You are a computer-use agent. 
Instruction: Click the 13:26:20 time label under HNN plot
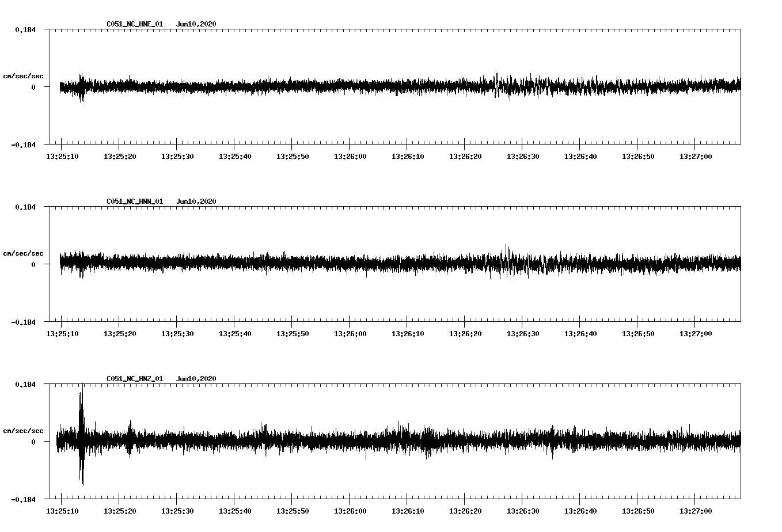pyautogui.click(x=465, y=334)
